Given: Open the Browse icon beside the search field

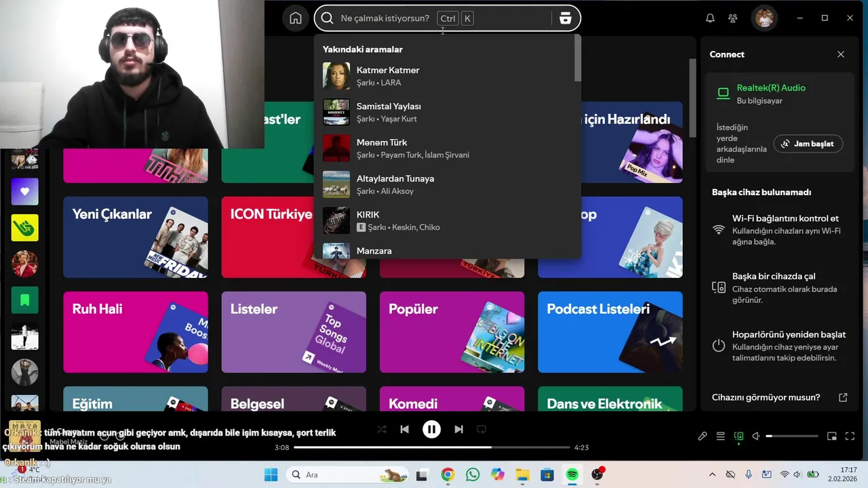Looking at the screenshot, I should tap(566, 18).
